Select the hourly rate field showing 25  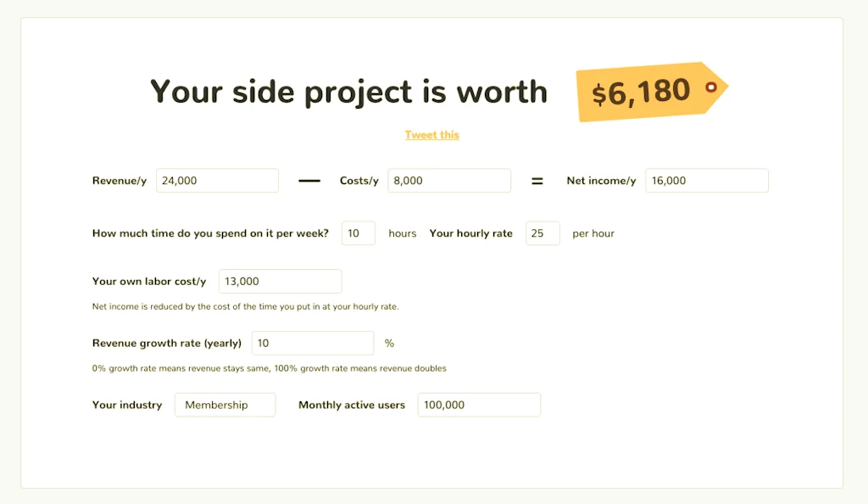tap(542, 232)
